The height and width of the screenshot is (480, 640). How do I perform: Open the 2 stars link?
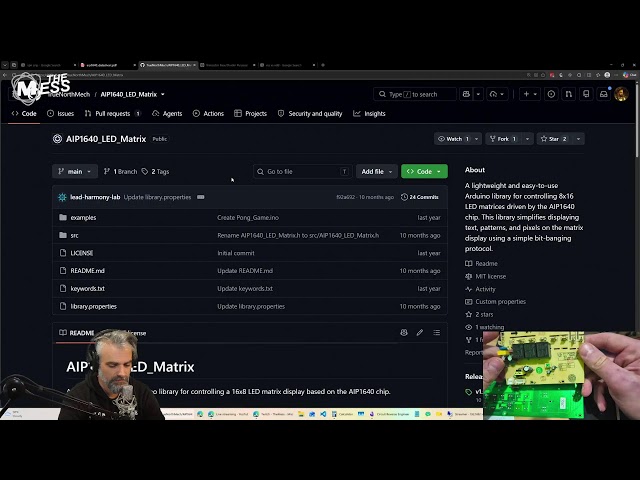tap(479, 314)
